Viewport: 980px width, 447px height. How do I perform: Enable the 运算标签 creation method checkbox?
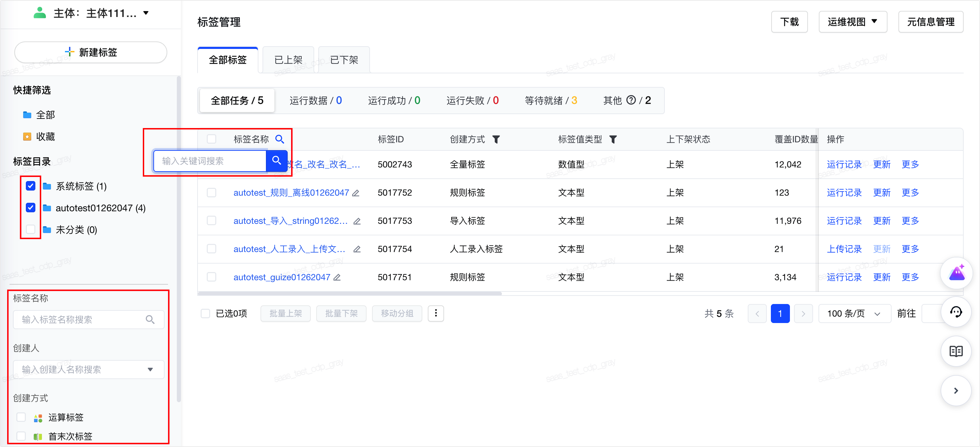pyautogui.click(x=21, y=417)
